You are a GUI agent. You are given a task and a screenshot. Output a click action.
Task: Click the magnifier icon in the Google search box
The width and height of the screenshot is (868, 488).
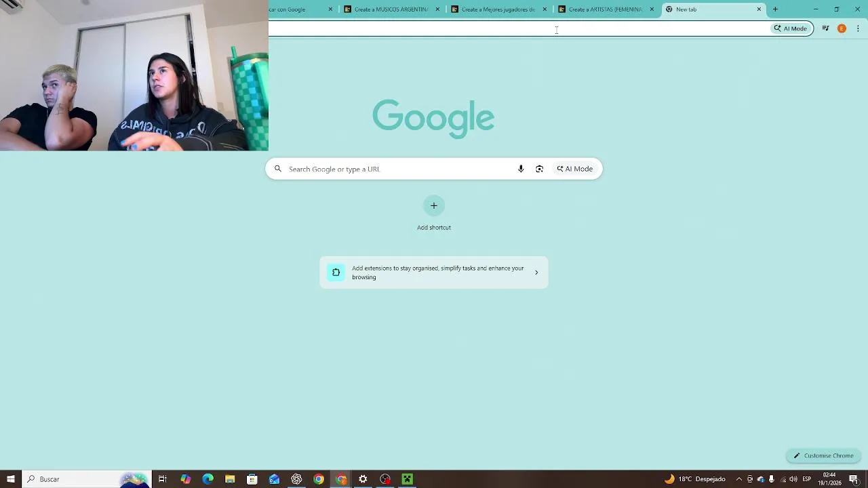tap(277, 169)
